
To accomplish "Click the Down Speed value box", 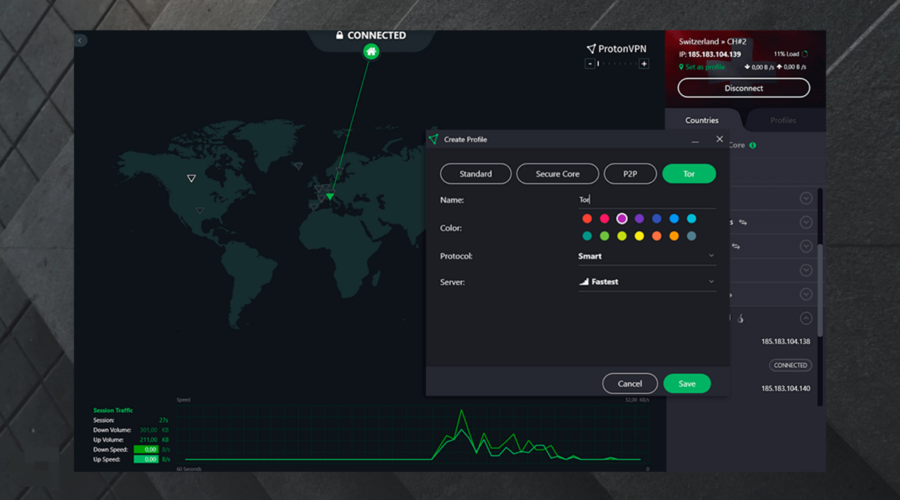I will pyautogui.click(x=146, y=449).
